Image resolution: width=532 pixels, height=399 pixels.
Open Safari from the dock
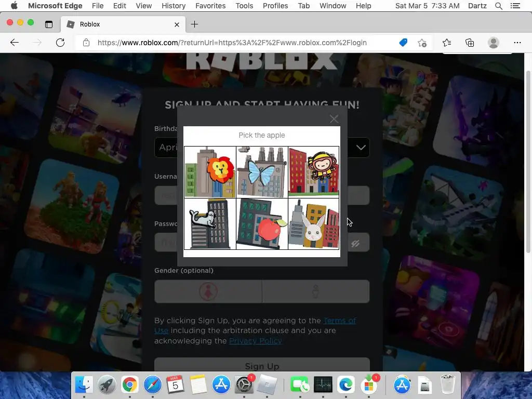(x=152, y=385)
